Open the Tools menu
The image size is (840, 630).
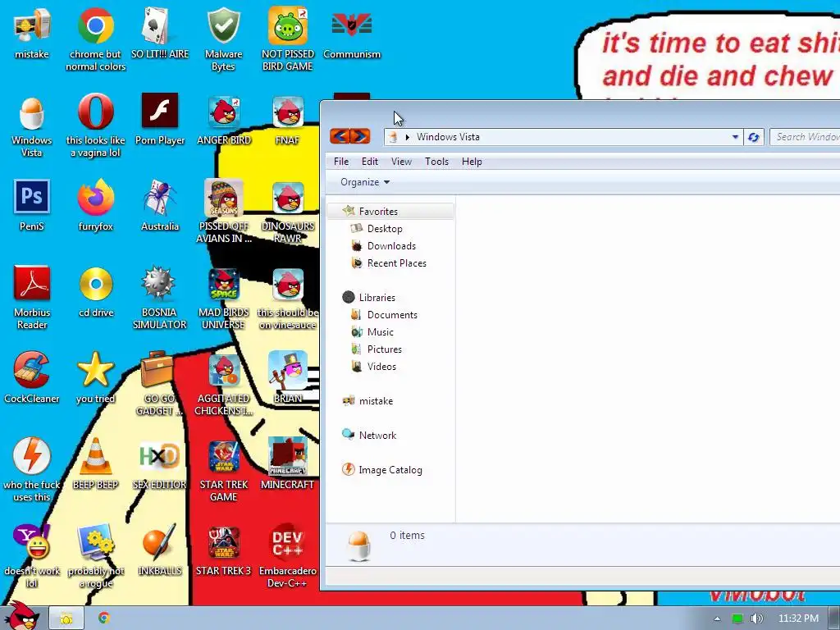tap(436, 162)
